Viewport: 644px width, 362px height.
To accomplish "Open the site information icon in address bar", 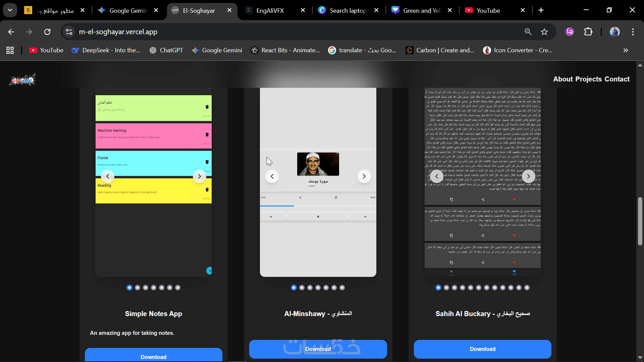I will (69, 32).
